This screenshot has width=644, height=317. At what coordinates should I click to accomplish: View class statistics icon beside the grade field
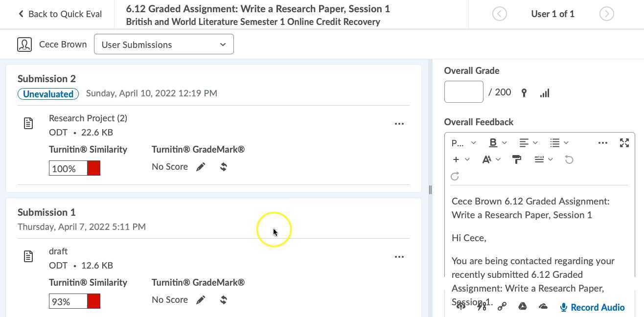tap(544, 92)
